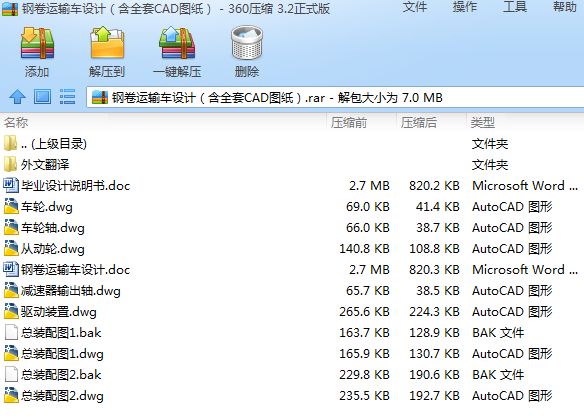Switch to large icon view
Image resolution: width=584 pixels, height=419 pixels.
42,97
